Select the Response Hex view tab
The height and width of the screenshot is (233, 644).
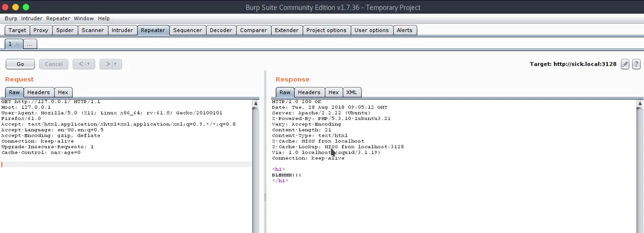click(x=334, y=92)
